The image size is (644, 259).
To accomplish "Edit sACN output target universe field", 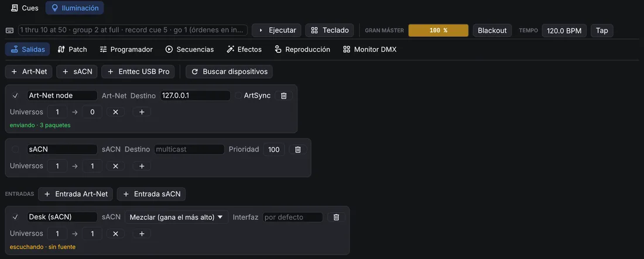I will pos(93,166).
